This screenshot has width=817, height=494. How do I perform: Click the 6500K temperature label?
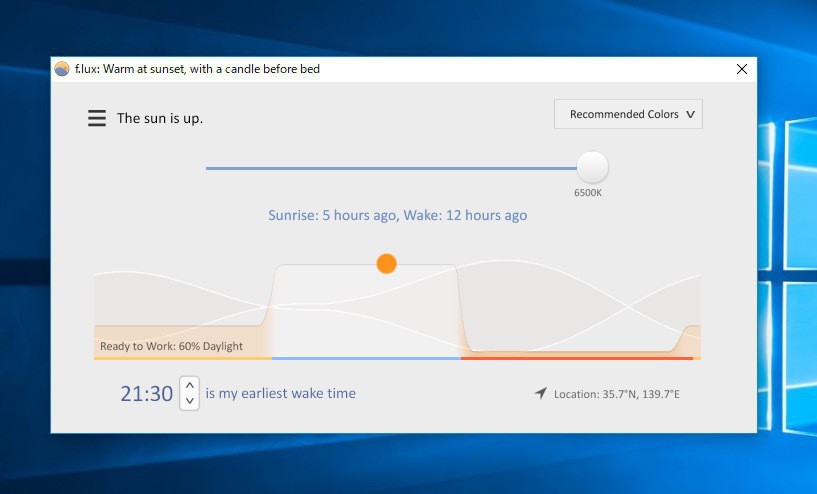pyautogui.click(x=588, y=193)
